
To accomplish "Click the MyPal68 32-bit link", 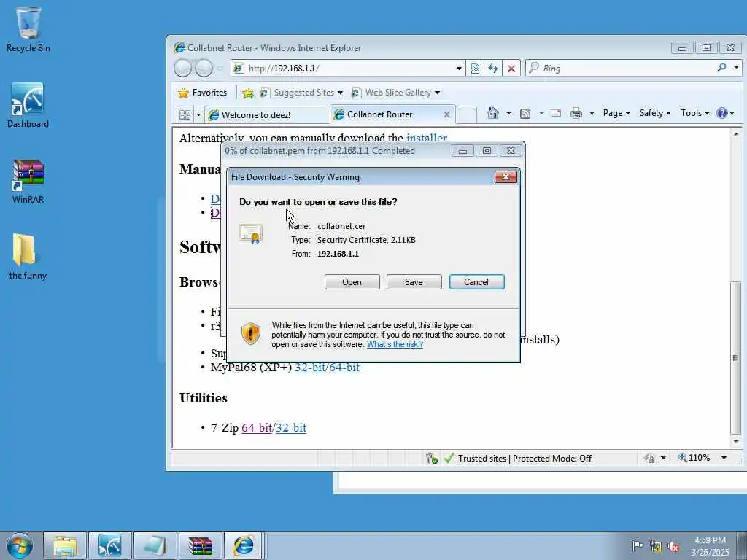I will pyautogui.click(x=309, y=367).
